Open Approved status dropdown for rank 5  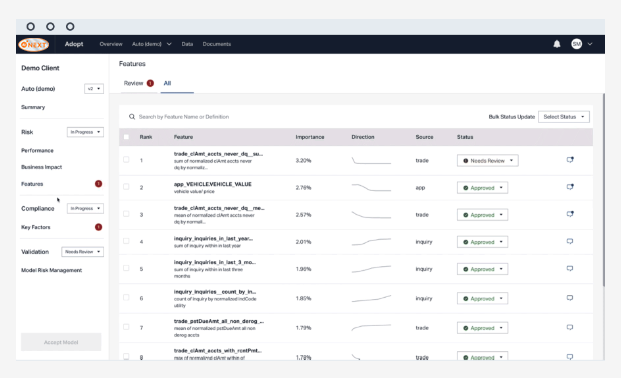click(482, 269)
